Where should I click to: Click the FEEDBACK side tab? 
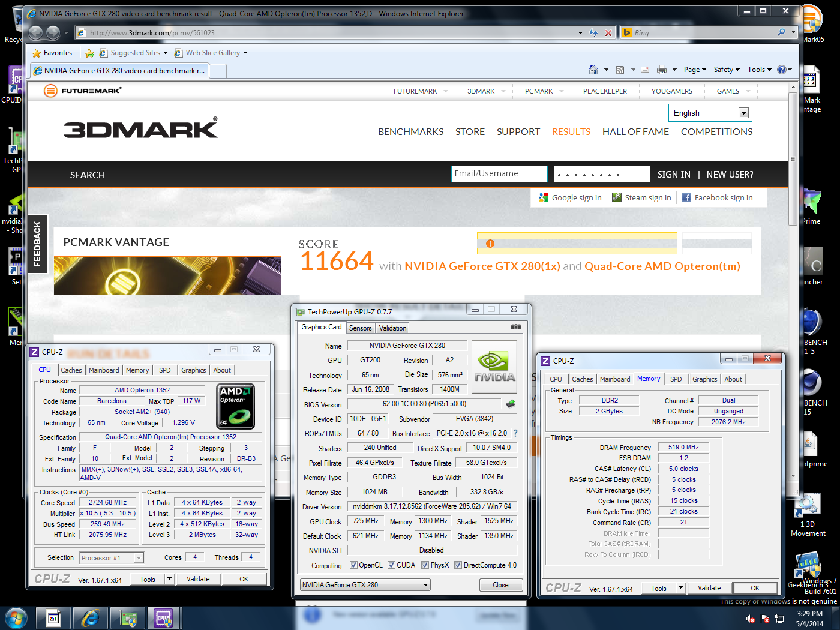(37, 244)
